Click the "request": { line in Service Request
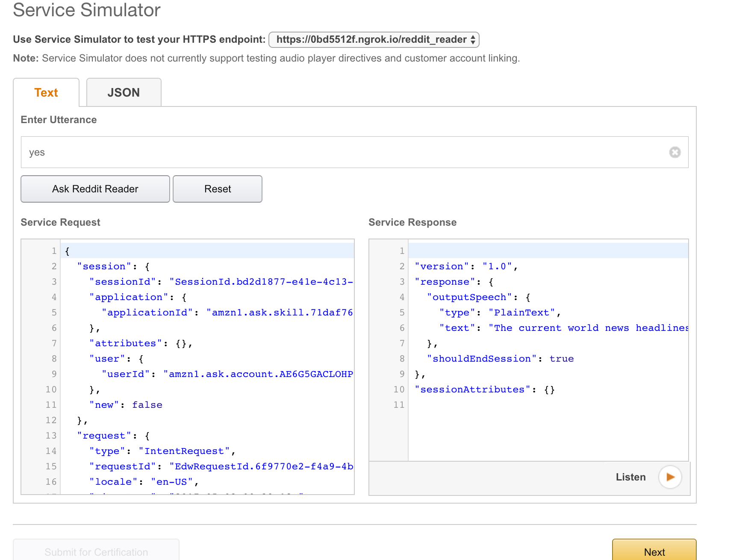Screen dimensions: 754x560 tap(113, 436)
